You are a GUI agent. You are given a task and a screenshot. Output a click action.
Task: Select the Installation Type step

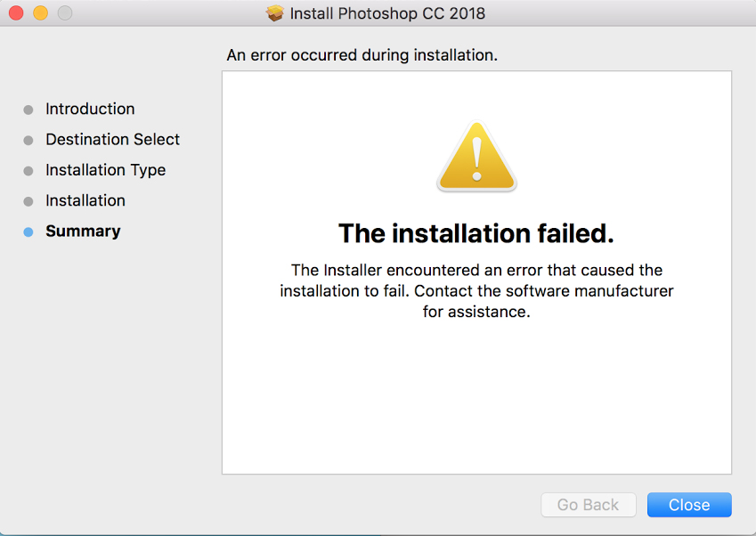tap(105, 170)
